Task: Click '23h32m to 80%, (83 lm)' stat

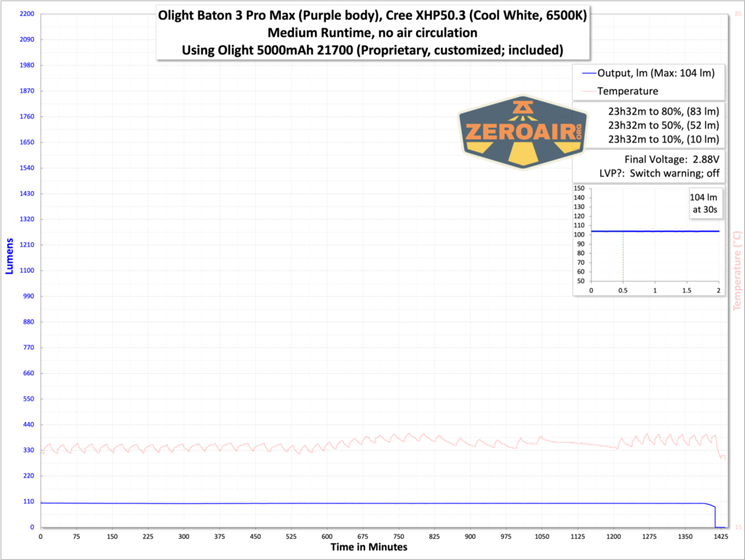Action: [x=664, y=111]
